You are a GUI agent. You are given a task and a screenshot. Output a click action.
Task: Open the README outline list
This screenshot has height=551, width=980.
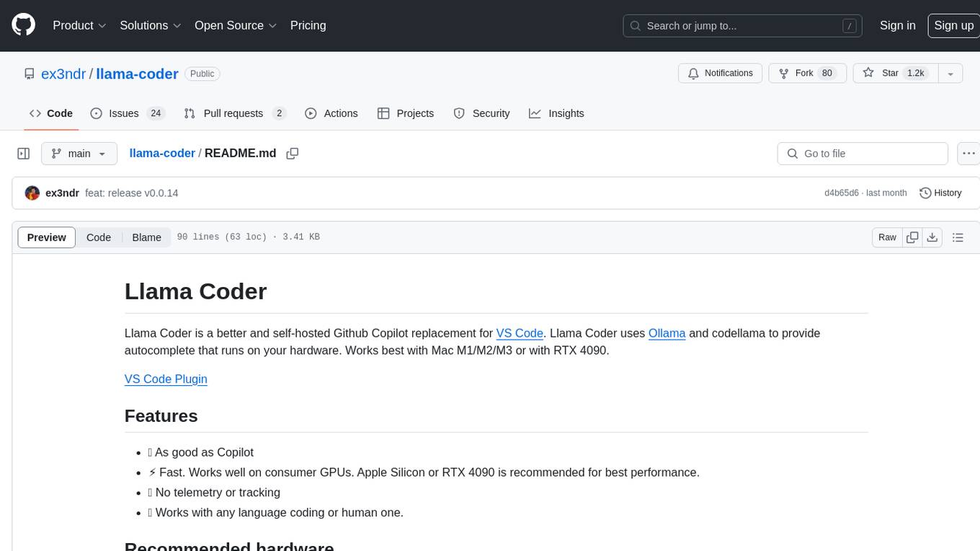coord(958,237)
